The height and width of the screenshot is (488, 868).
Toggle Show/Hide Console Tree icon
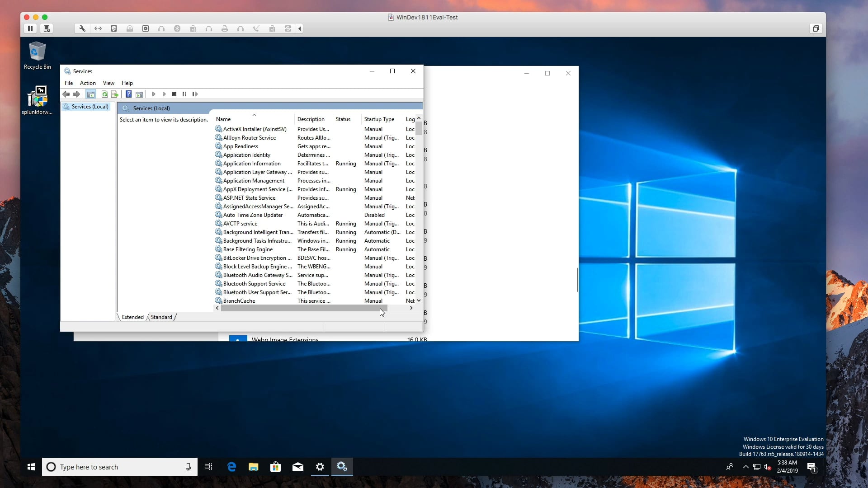click(x=91, y=94)
